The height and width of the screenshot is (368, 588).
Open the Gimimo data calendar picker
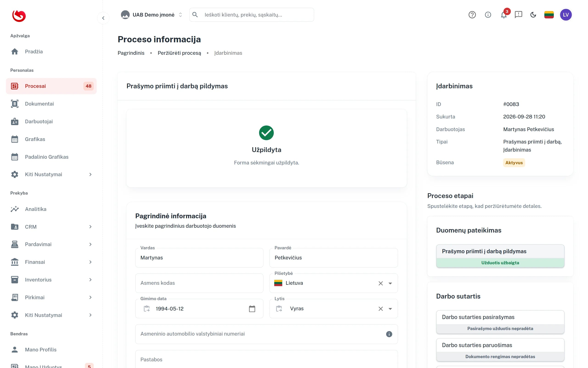click(252, 309)
